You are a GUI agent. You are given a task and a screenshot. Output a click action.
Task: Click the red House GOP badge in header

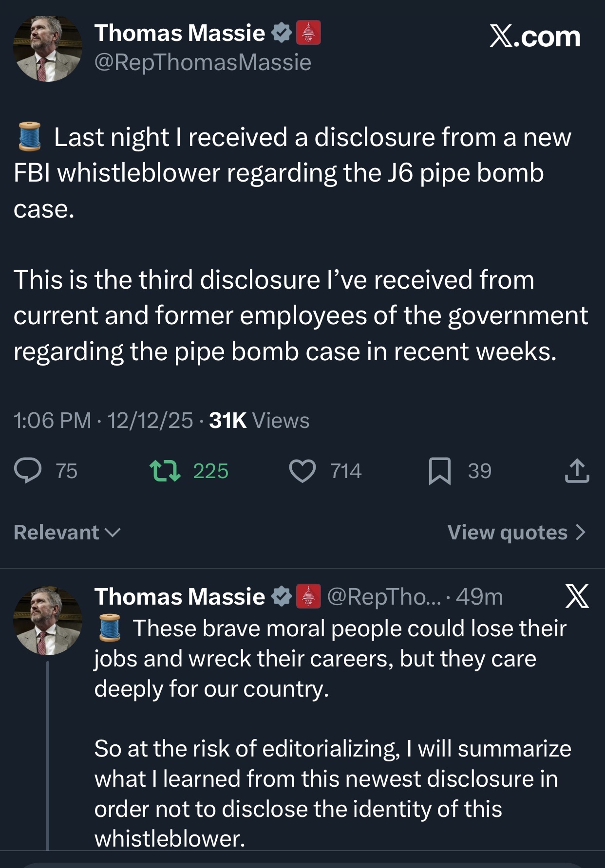[308, 33]
